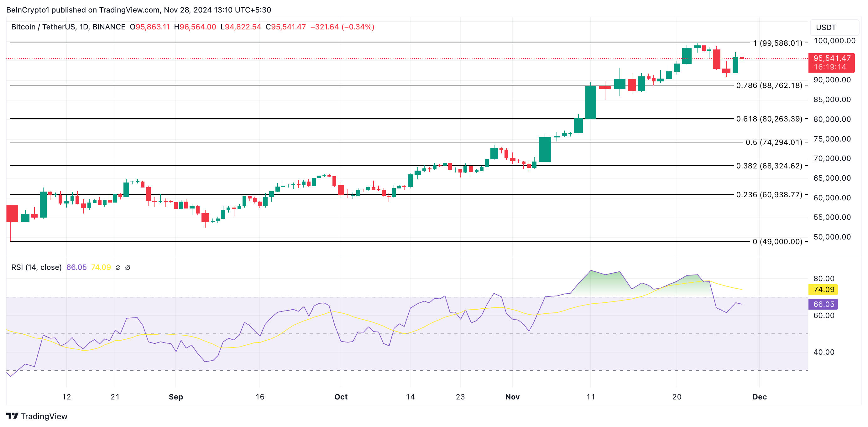Click the change value −321.64 (−0.34%)

(x=342, y=27)
